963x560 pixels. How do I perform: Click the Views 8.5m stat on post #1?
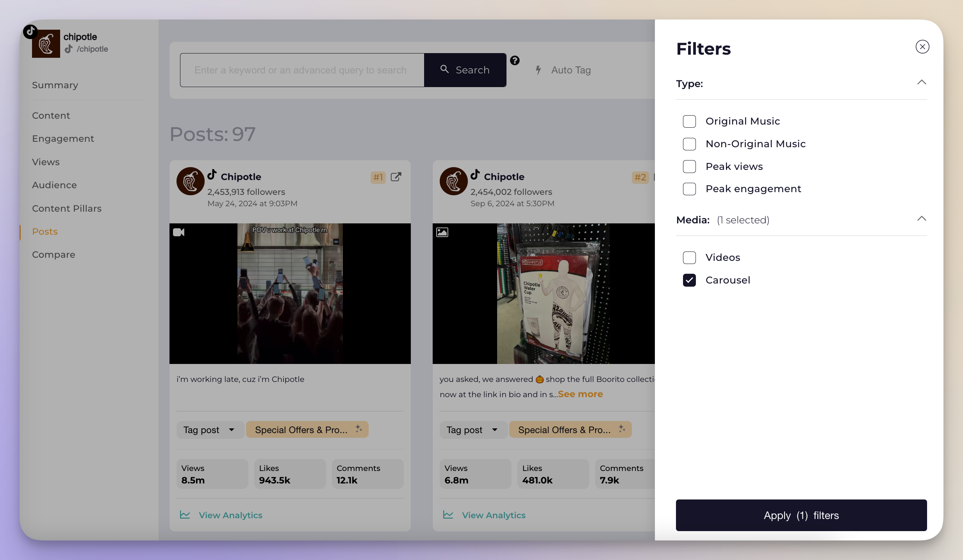click(x=212, y=474)
